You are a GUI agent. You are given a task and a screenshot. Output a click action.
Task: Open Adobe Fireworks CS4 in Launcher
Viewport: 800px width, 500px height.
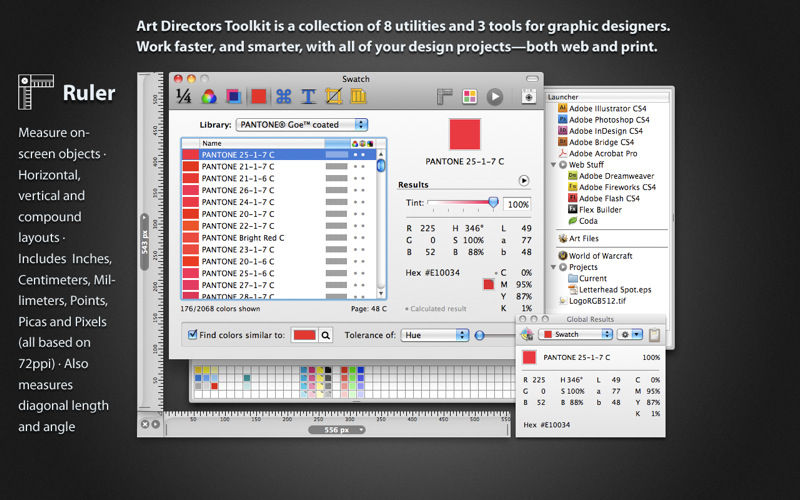pyautogui.click(x=612, y=187)
